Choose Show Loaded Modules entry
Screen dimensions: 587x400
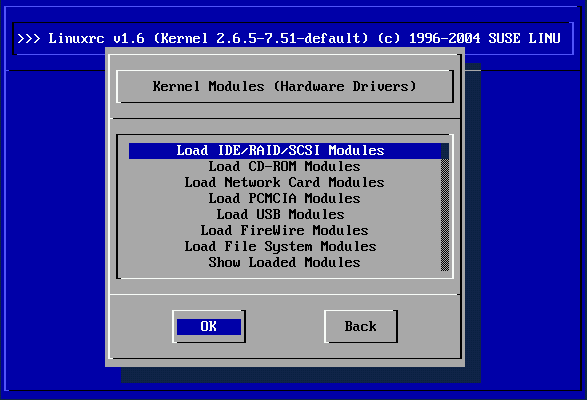click(284, 263)
